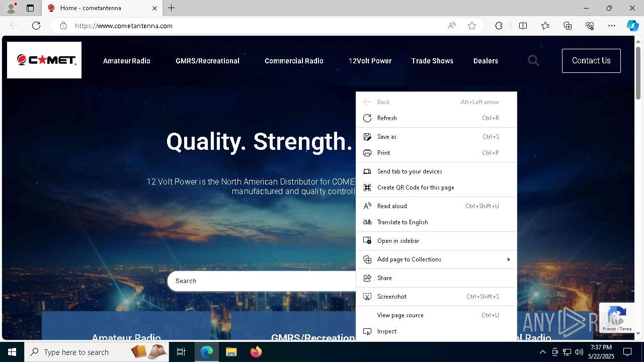Go to Dealers page
Screen dimensions: 644x362
click(486, 61)
